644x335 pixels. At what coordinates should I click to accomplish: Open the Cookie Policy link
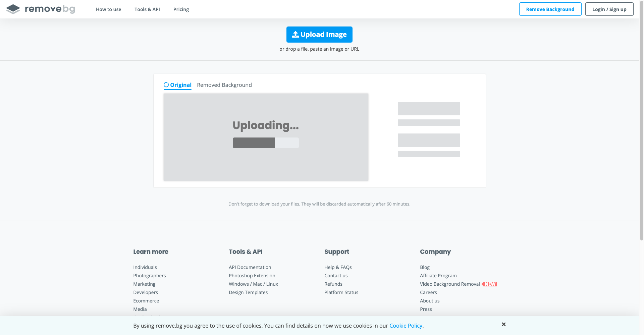(x=406, y=326)
